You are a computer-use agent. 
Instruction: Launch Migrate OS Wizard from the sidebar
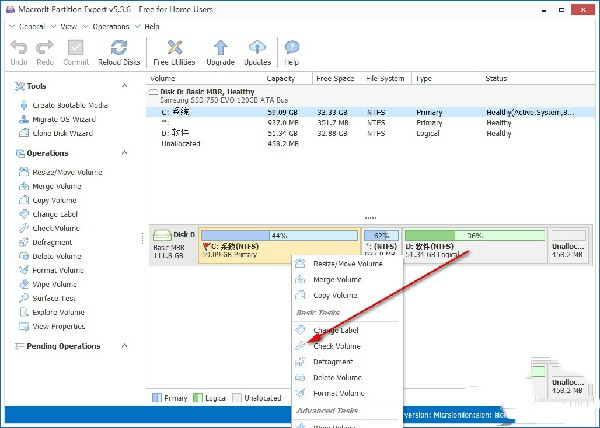(65, 119)
